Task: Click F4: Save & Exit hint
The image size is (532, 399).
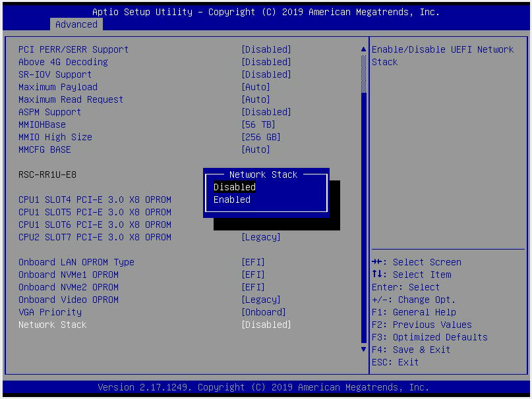Action: (x=411, y=350)
